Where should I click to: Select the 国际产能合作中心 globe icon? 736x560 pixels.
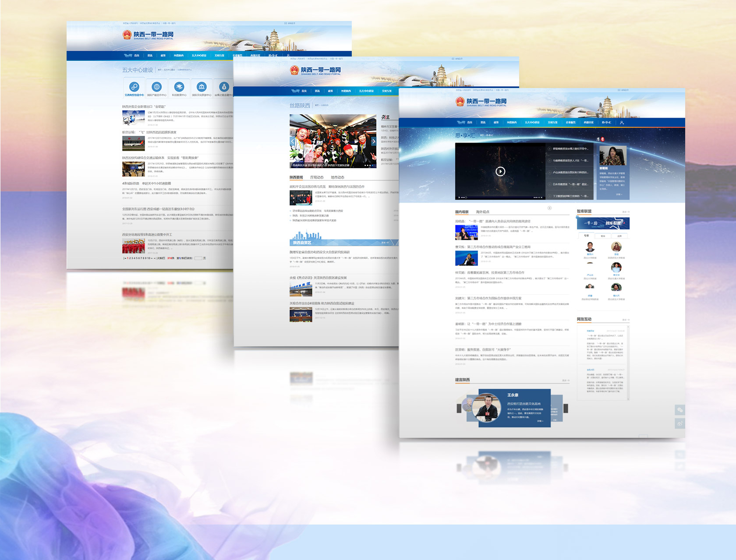156,87
